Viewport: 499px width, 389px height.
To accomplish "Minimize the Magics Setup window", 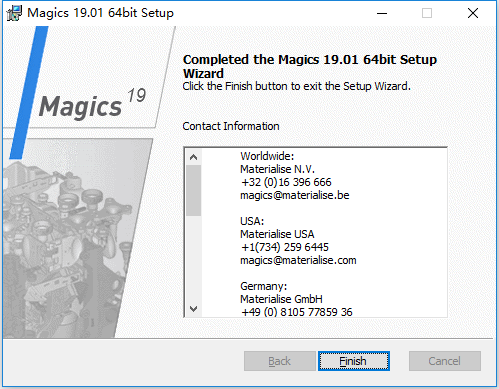I will [x=382, y=13].
